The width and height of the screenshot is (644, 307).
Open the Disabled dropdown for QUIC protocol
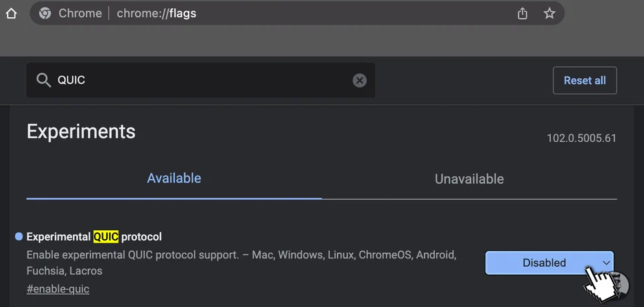[549, 262]
